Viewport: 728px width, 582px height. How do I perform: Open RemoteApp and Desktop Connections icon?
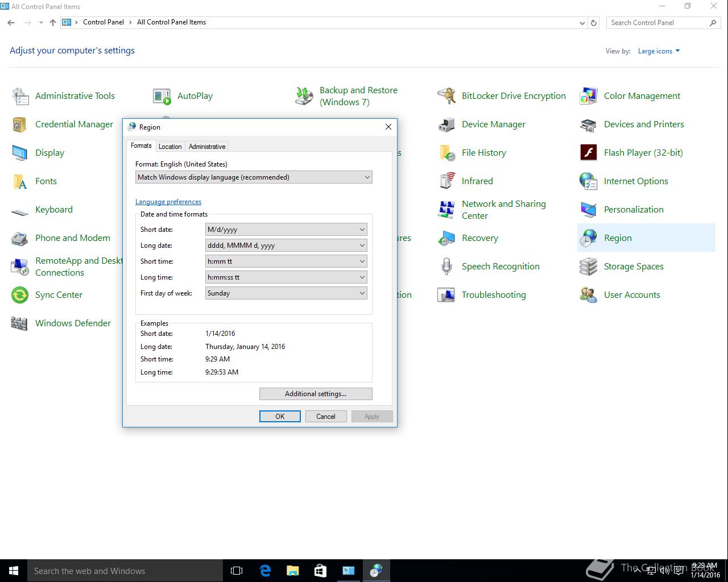[x=20, y=267]
